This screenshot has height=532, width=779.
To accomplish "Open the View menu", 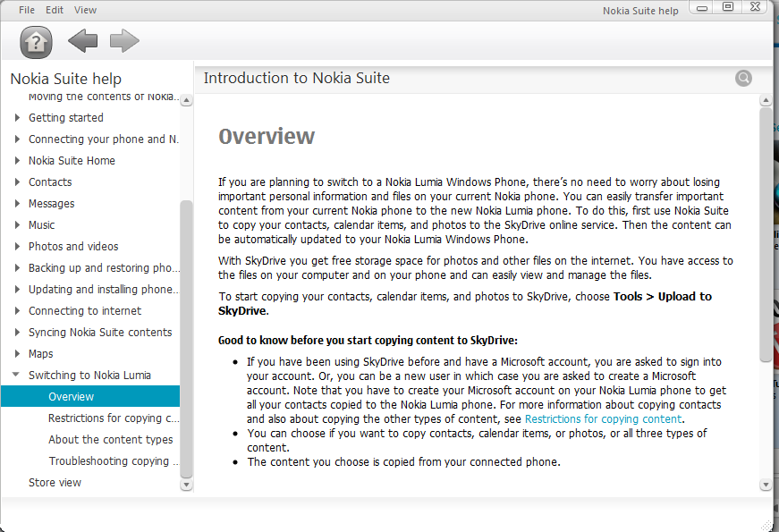I will pos(85,10).
